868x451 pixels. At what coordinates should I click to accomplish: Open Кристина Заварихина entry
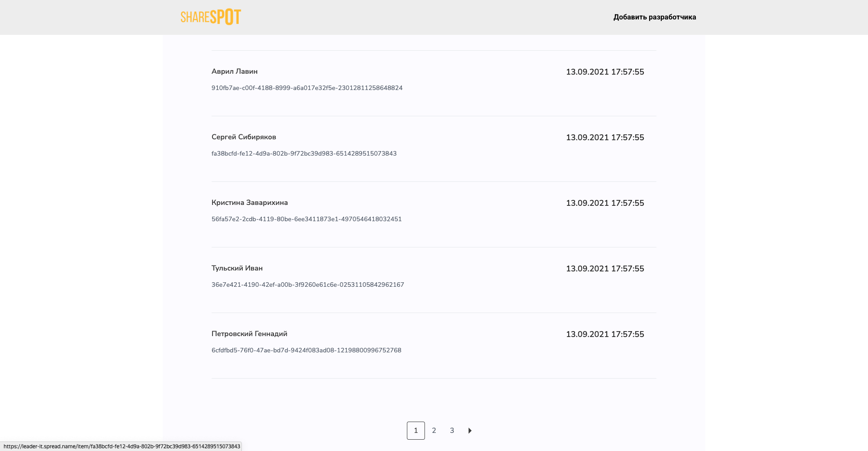(x=250, y=203)
